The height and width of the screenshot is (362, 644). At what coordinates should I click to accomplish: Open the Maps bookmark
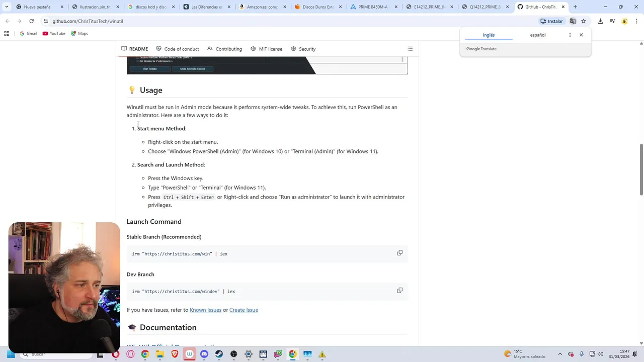(79, 34)
